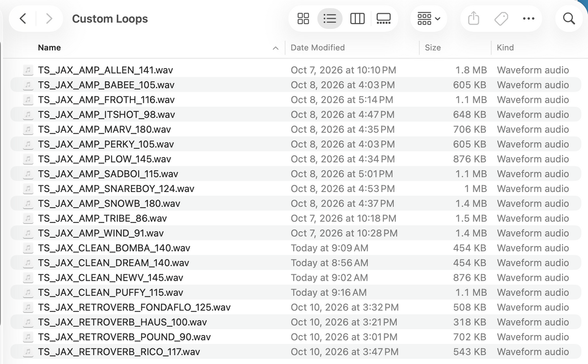
Task: Go back with the left chevron button
Action: (x=23, y=19)
